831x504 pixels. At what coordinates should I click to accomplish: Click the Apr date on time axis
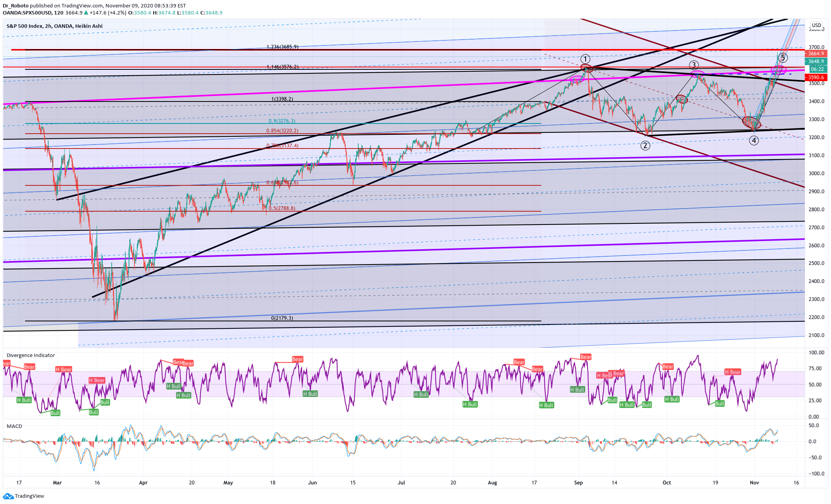(x=143, y=483)
